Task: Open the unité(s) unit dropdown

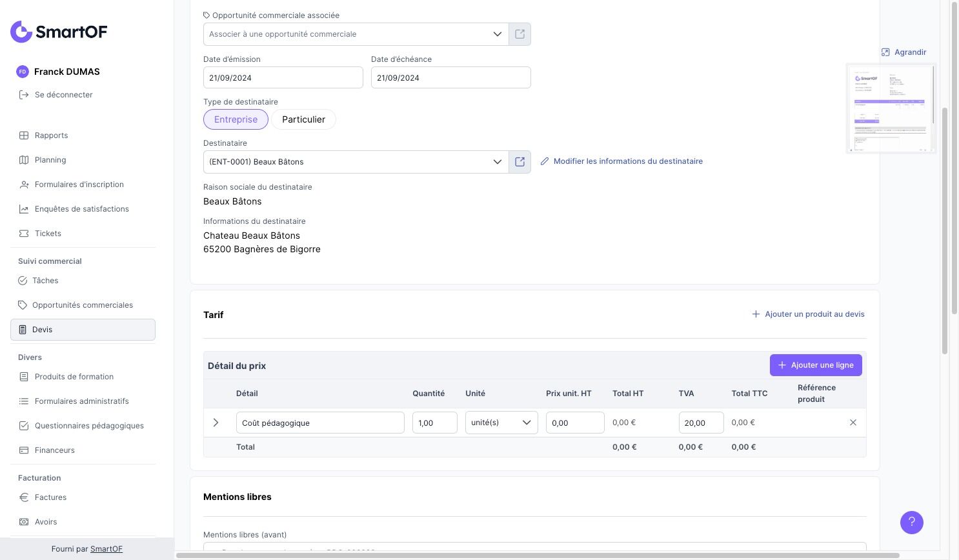Action: tap(501, 423)
